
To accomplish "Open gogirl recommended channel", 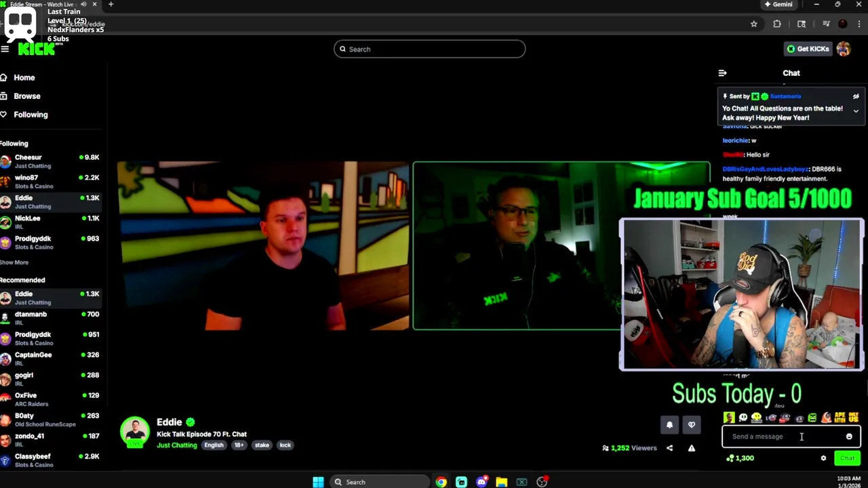I will coord(51,379).
